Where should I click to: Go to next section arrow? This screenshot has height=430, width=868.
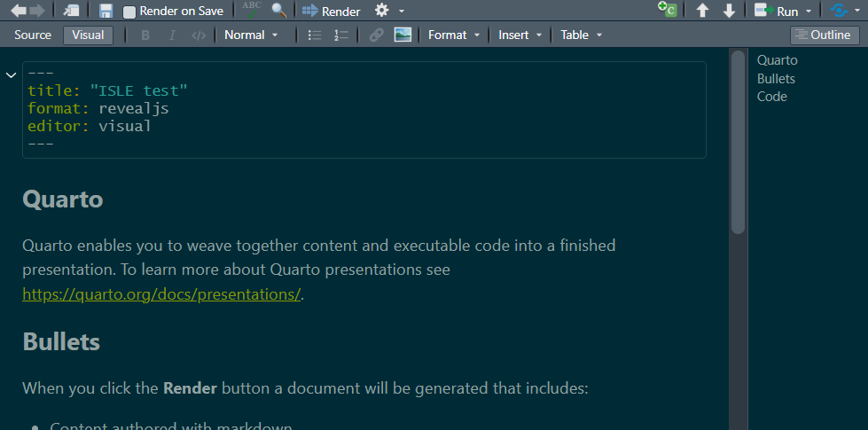[x=729, y=12]
